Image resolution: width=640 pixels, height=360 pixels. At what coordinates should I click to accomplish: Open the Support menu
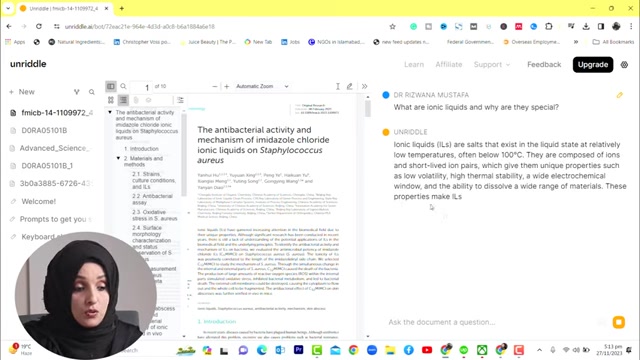[x=492, y=64]
